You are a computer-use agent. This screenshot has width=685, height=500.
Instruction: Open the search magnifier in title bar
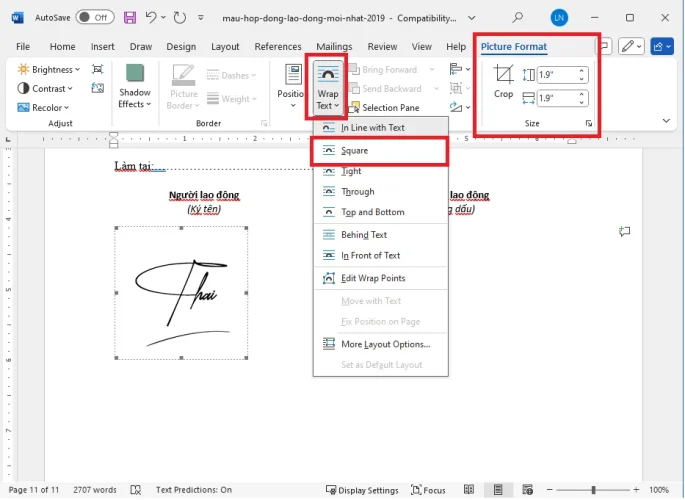(x=517, y=17)
